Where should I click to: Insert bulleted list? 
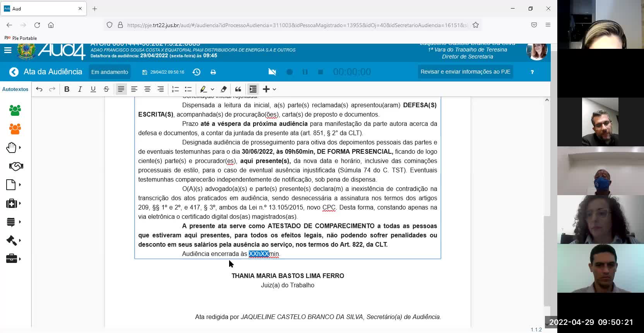pyautogui.click(x=188, y=89)
